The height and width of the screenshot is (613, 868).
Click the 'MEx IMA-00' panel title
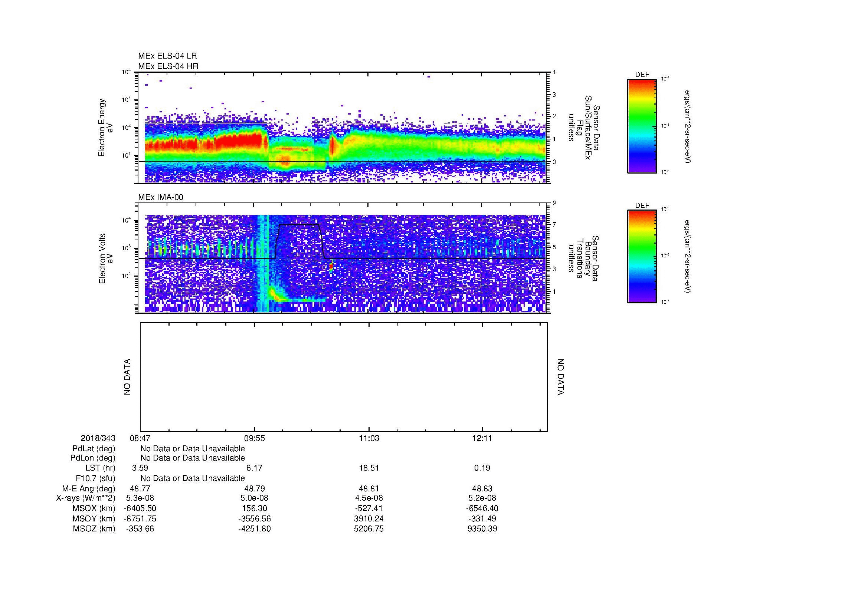[x=160, y=197]
